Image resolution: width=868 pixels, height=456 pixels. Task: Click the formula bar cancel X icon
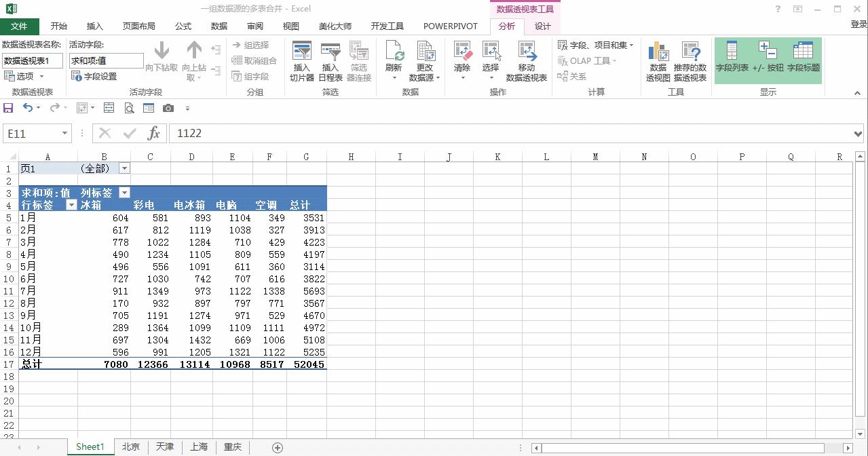105,134
